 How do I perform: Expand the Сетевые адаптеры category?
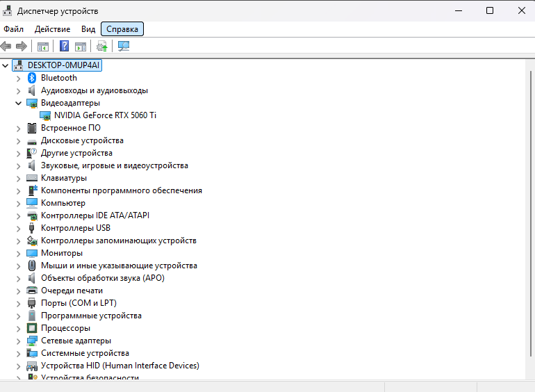[19, 341]
